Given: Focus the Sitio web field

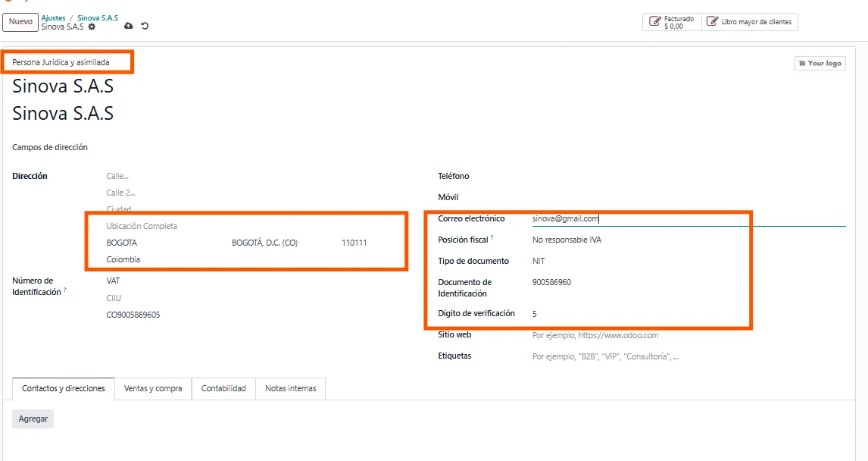Looking at the screenshot, I should pyautogui.click(x=688, y=335).
